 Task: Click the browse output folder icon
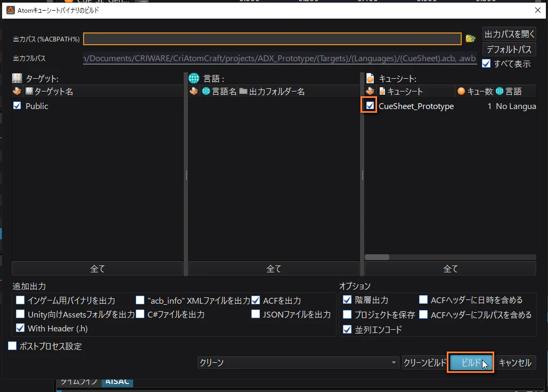click(470, 38)
